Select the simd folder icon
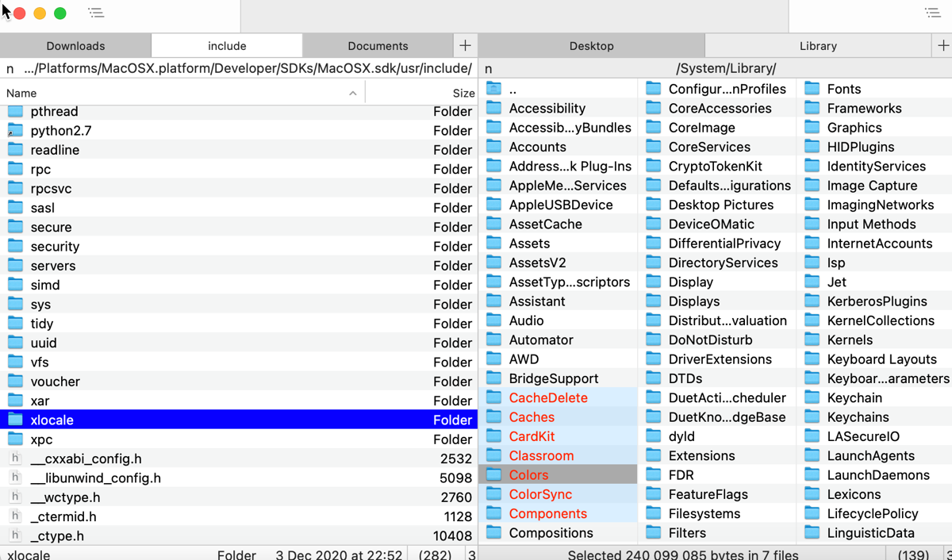Viewport: 952px width, 560px height. coord(16,285)
